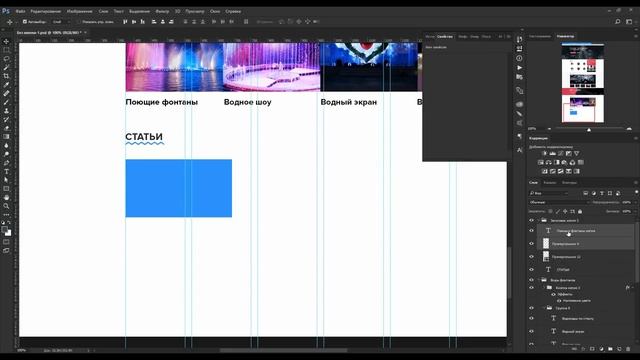The width and height of the screenshot is (640, 360).
Task: Click the Navigator zoom-in mountain button
Action: point(629,129)
